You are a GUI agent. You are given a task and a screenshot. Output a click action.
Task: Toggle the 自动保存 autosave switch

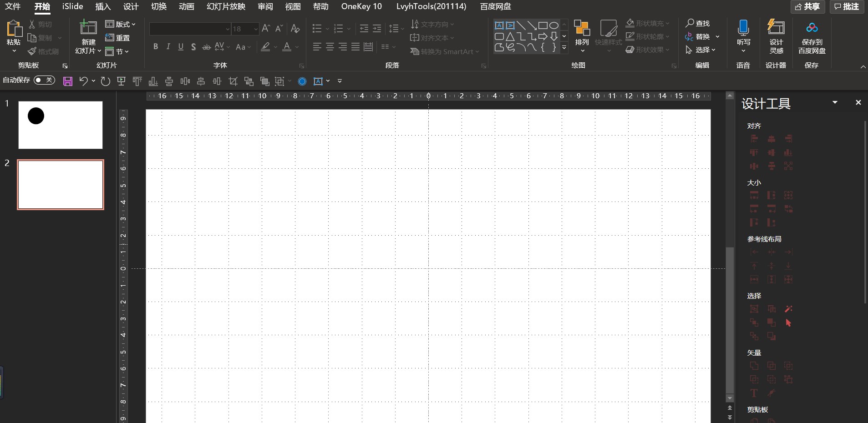pyautogui.click(x=44, y=81)
